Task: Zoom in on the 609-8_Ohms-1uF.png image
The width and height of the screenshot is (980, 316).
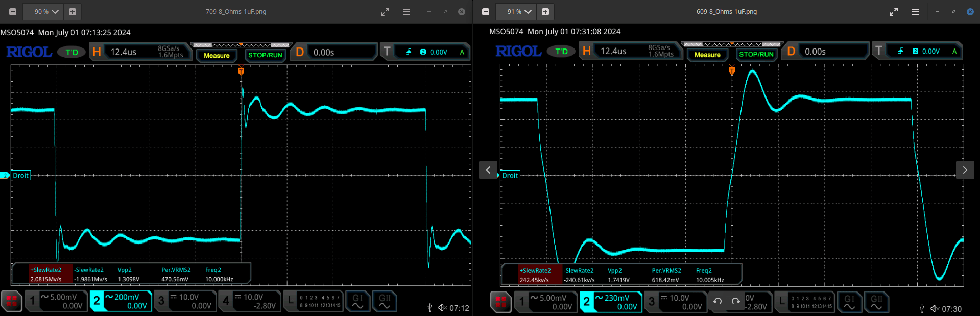Action: point(545,12)
